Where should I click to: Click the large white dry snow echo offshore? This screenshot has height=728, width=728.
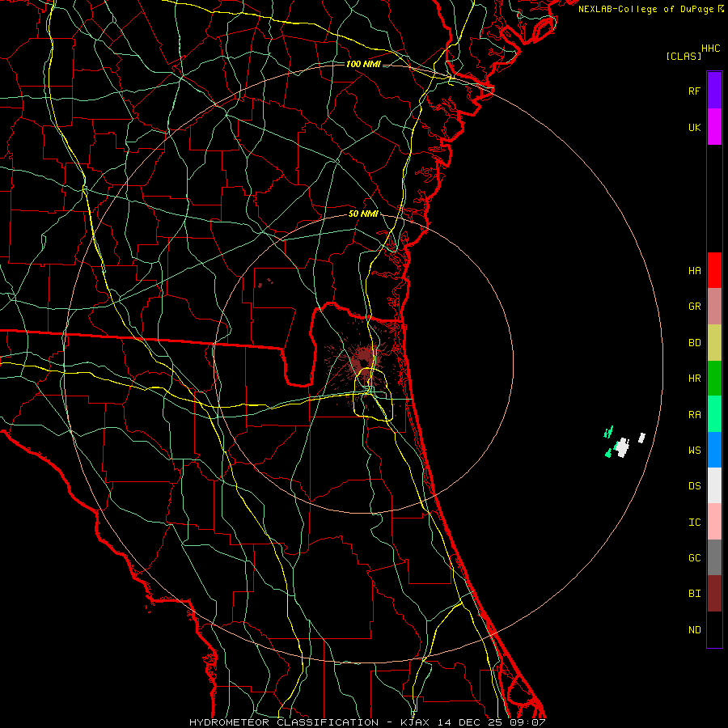pyautogui.click(x=622, y=447)
